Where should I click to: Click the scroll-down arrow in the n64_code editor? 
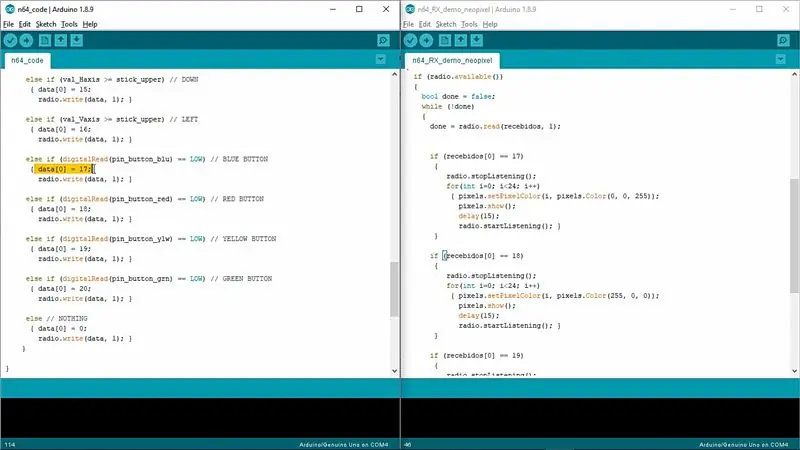[394, 371]
